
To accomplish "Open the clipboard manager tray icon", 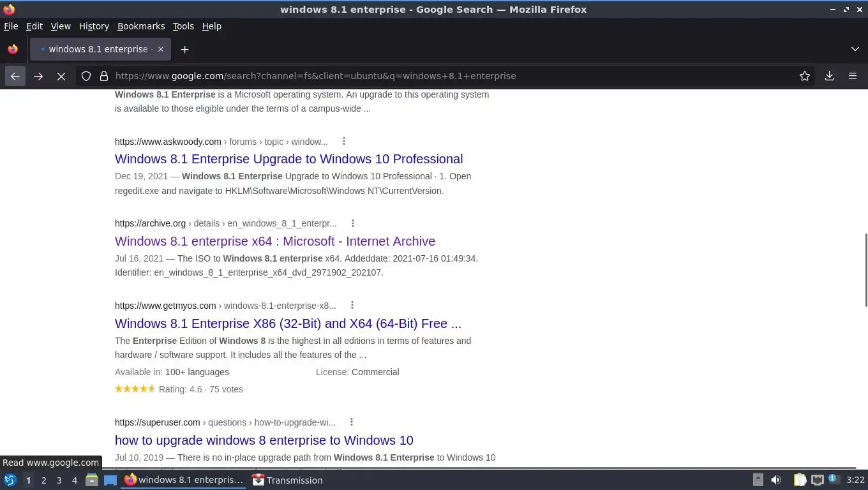I will [x=800, y=480].
